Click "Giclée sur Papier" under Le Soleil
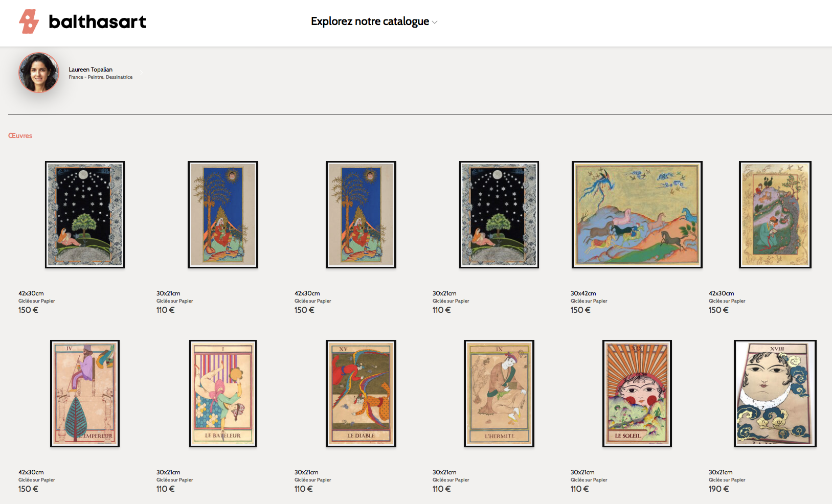The width and height of the screenshot is (832, 504). (589, 480)
